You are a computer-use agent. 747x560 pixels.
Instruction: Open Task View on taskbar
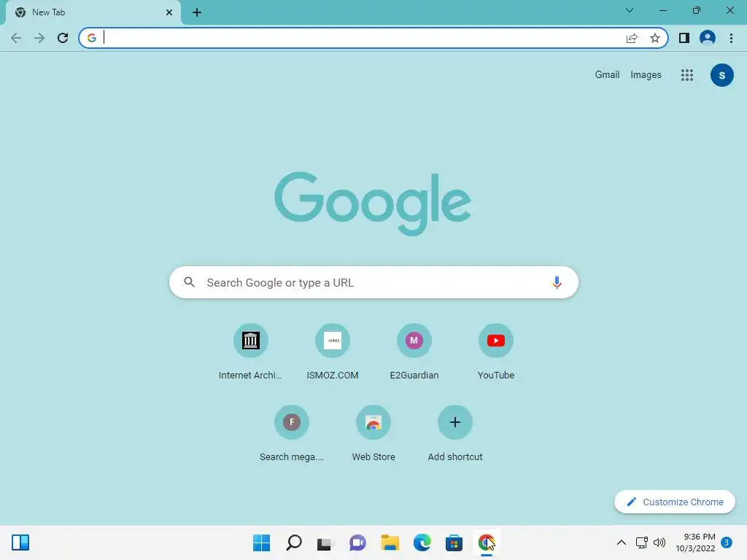pyautogui.click(x=325, y=543)
